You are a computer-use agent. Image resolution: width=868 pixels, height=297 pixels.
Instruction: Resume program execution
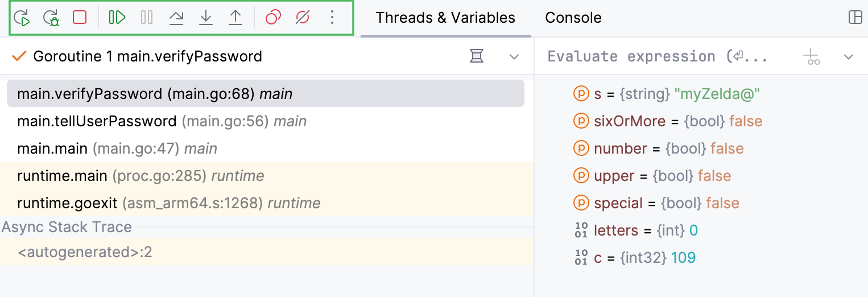tap(117, 18)
